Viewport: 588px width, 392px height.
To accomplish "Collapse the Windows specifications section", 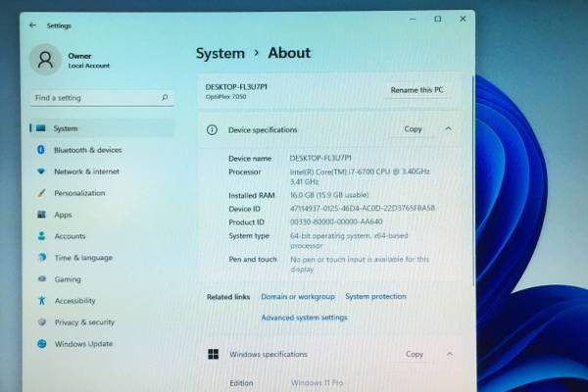I will coord(450,354).
